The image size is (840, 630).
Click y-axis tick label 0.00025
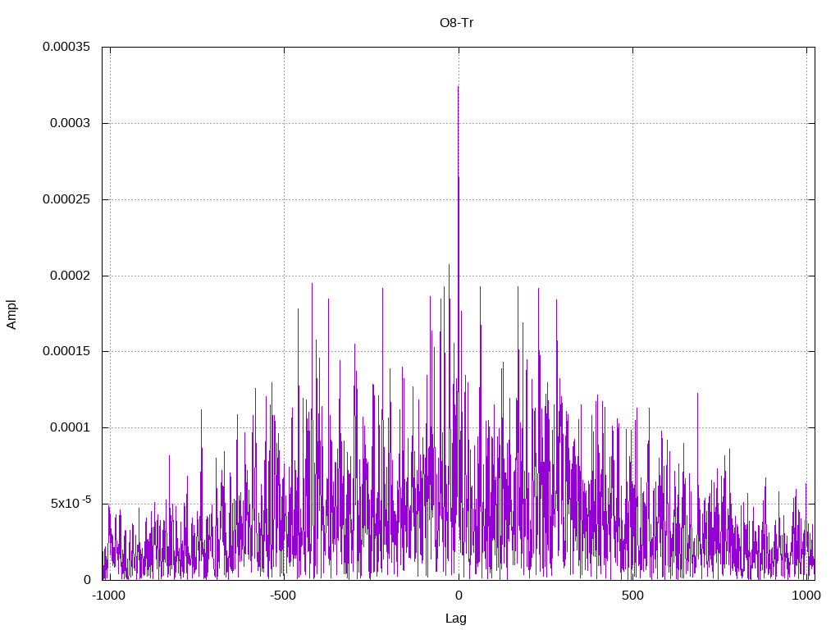tap(66, 199)
